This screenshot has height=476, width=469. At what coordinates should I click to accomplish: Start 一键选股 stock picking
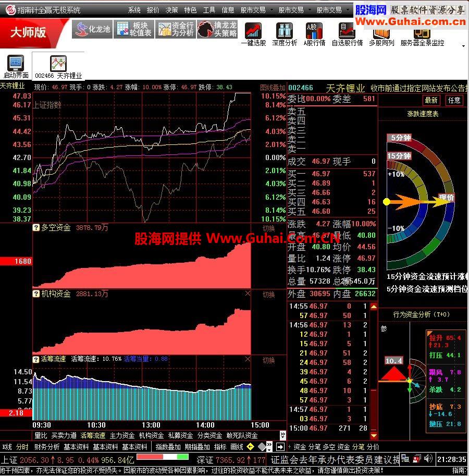coord(253,34)
